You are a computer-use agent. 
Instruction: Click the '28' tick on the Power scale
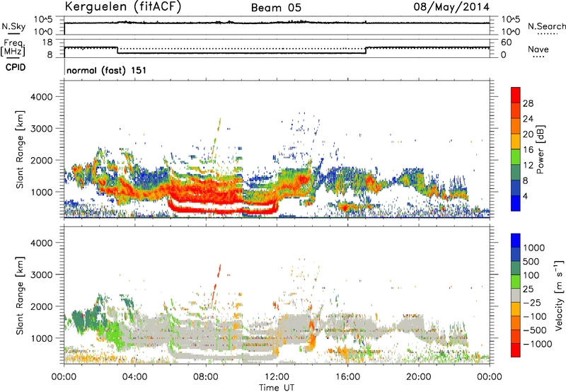tap(528, 103)
